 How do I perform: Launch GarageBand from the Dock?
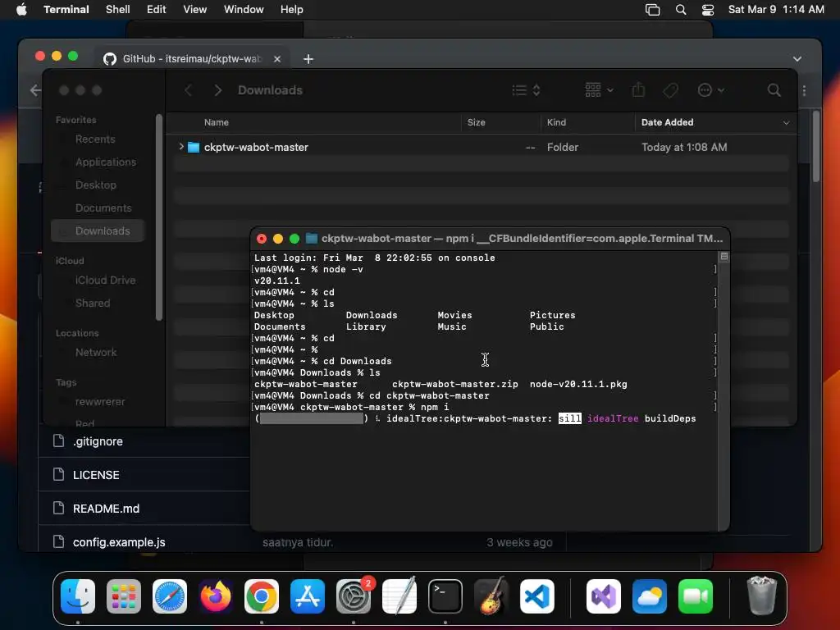coord(491,596)
